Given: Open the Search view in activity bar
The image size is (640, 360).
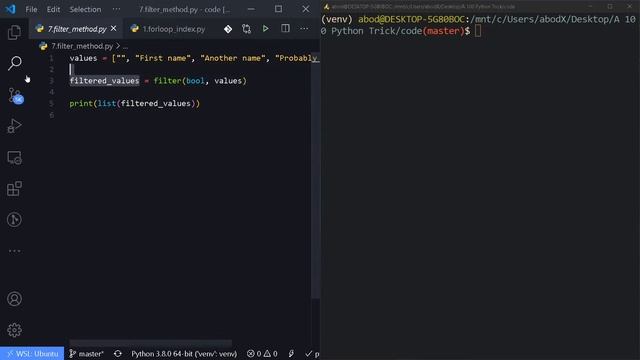Looking at the screenshot, I should (x=15, y=63).
